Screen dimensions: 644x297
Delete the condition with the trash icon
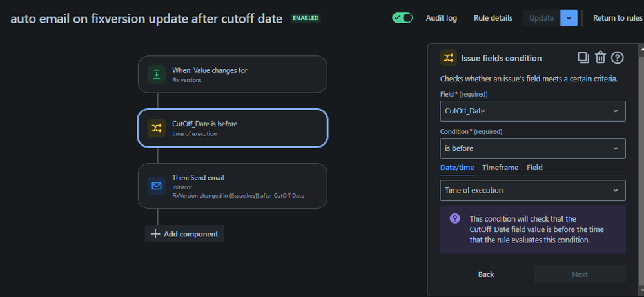pos(600,58)
